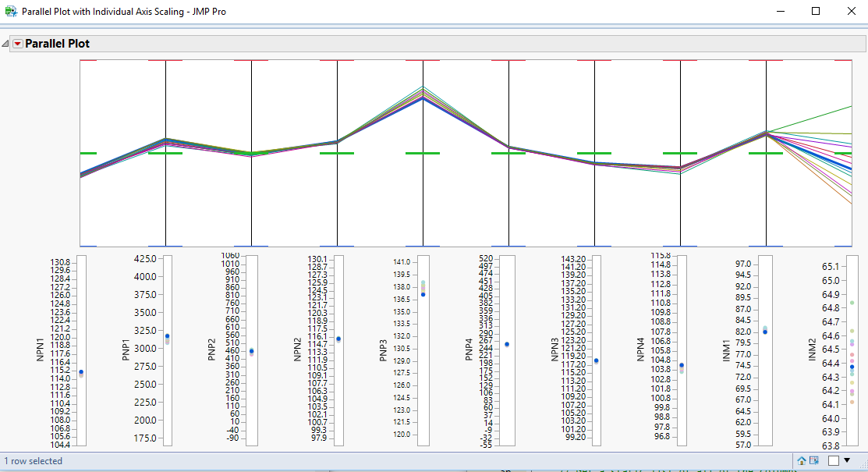Click the blue marker dot on PNP1 axis
Image resolution: width=868 pixels, height=472 pixels.
[x=169, y=335]
